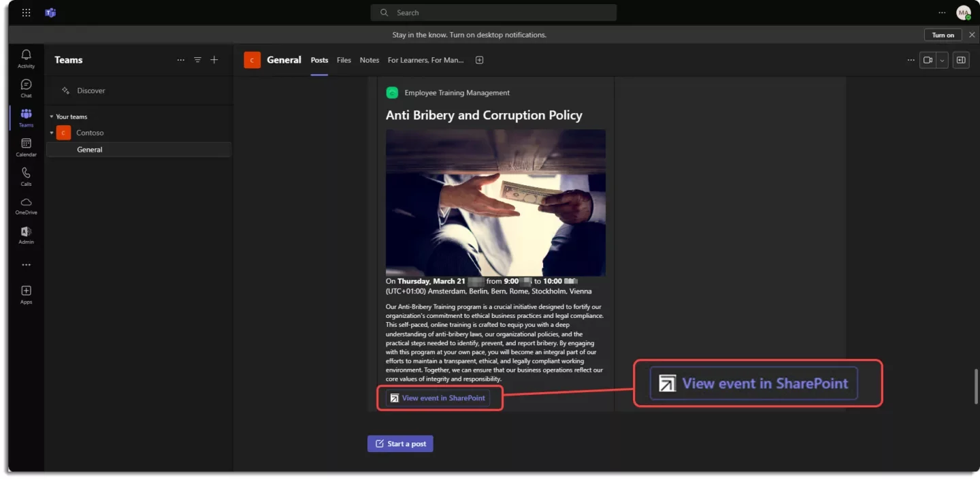Click the vertical scrollbar thumb
Screen dimensions: 980x480
pos(975,385)
